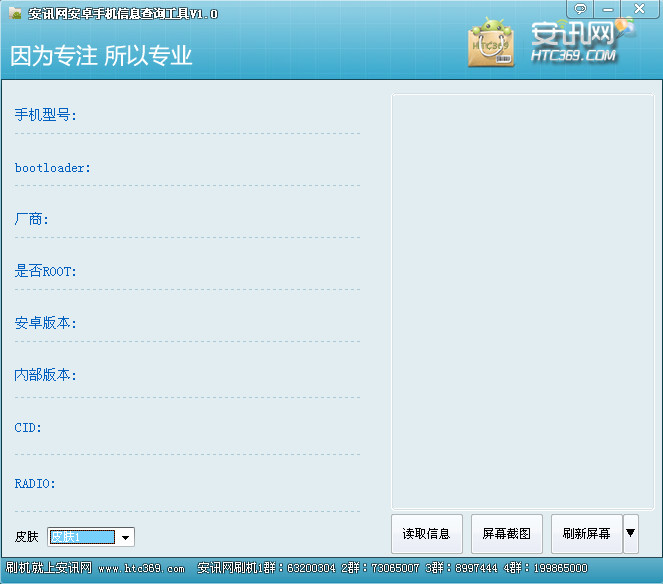The width and height of the screenshot is (663, 584).
Task: Click the 读取信息 button
Action: (426, 534)
